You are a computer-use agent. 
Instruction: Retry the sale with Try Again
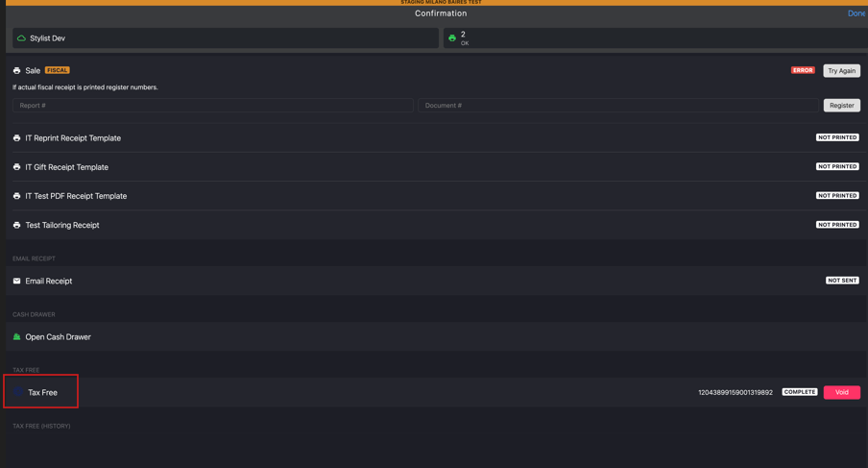(841, 71)
